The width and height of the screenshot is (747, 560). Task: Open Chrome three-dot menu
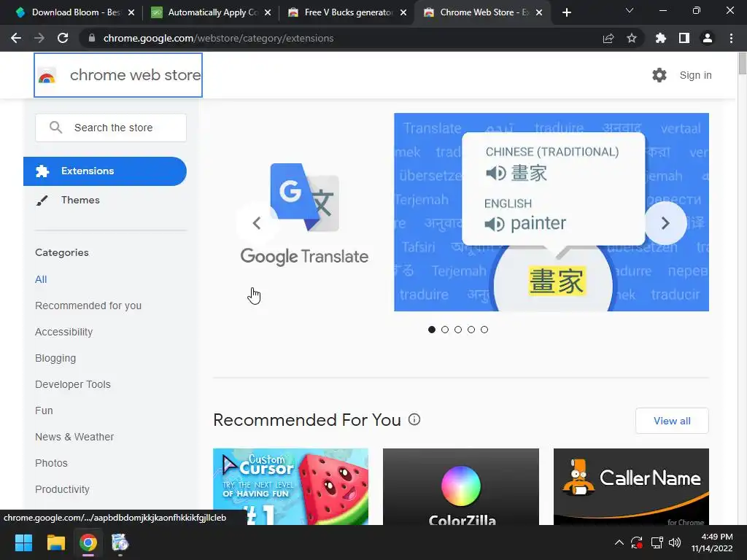click(731, 38)
